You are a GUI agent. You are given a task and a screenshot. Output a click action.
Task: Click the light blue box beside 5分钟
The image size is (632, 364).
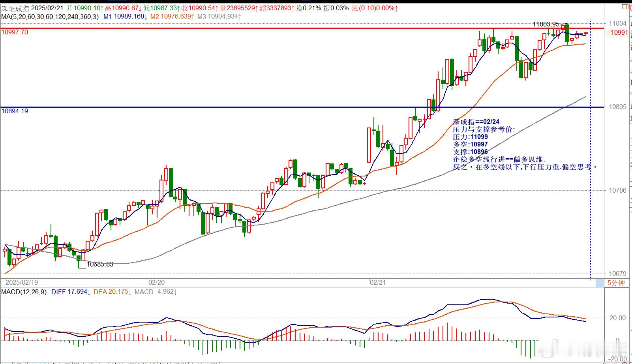[x=600, y=283]
